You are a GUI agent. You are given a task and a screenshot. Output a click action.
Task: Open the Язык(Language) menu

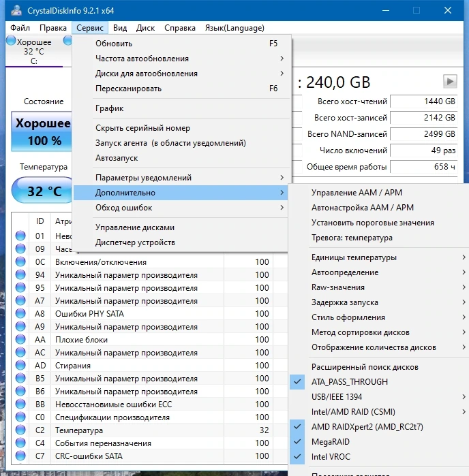click(x=234, y=28)
